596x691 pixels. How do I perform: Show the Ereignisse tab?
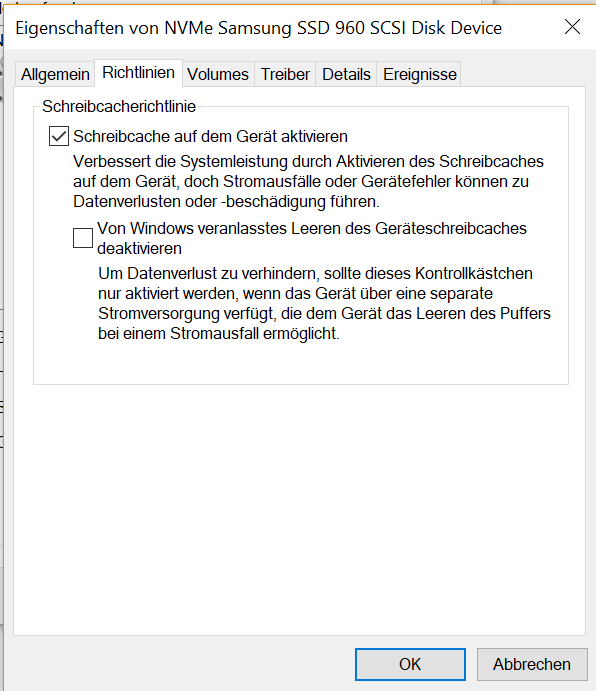tap(419, 74)
